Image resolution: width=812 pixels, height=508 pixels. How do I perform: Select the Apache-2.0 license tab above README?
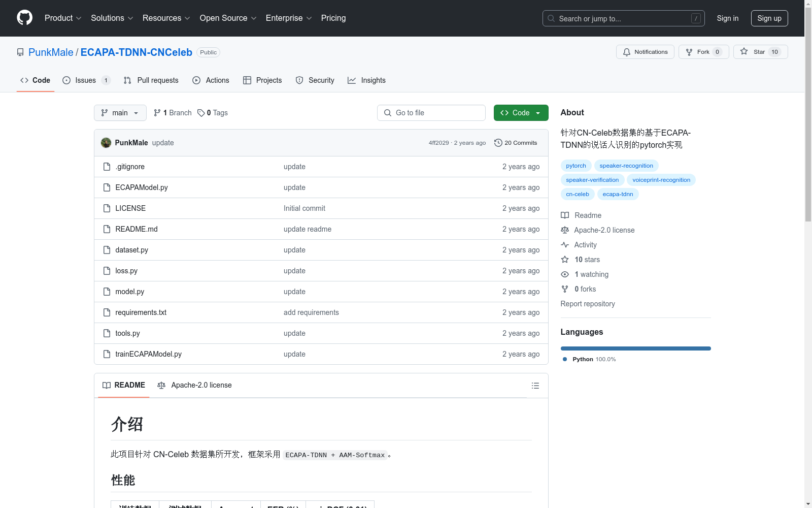coord(194,385)
